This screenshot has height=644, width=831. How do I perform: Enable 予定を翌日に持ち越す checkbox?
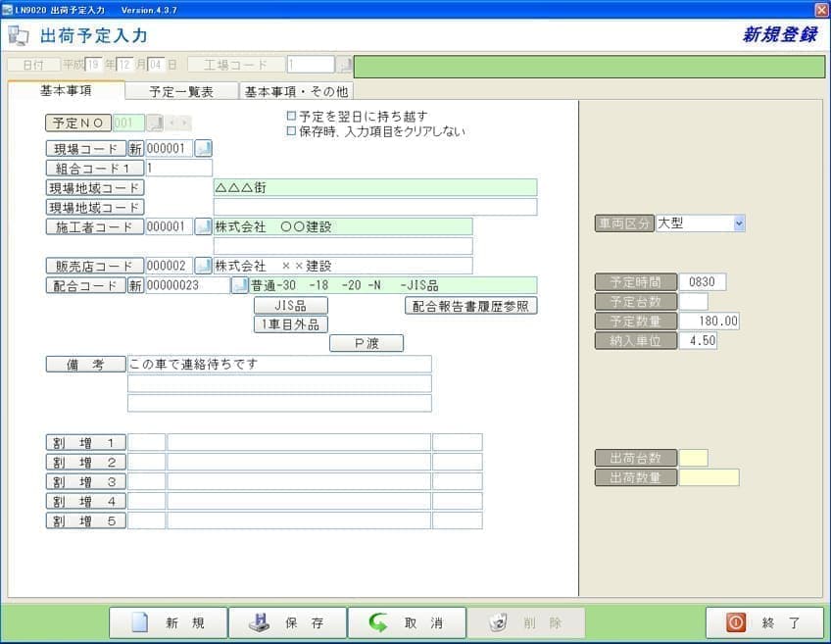(x=291, y=116)
